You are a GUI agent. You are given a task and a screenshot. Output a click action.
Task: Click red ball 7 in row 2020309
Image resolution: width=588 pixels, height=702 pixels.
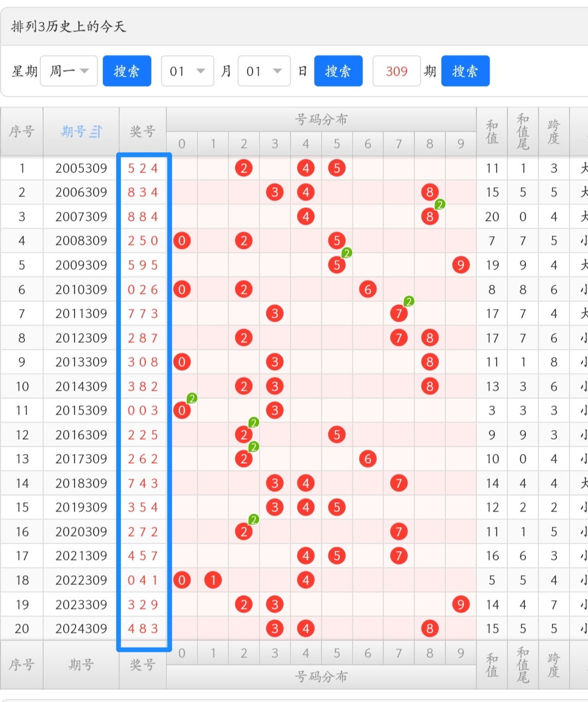399,532
